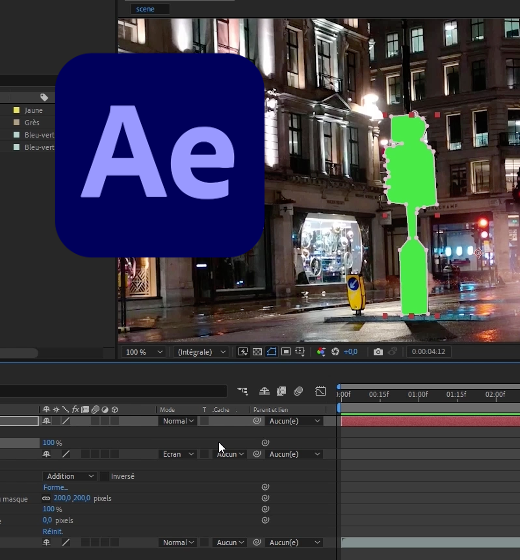Click the label tag icon in Project panel
This screenshot has width=520, height=560.
tap(44, 97)
